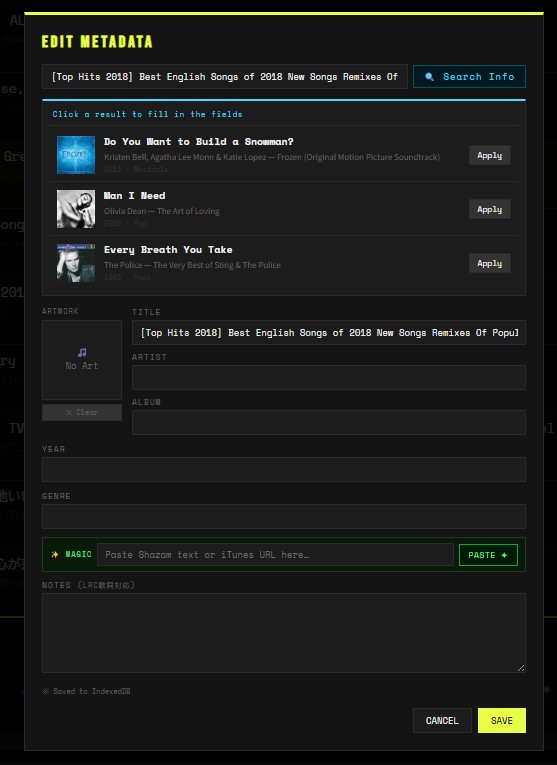Focus the Paste Shazam text or iTunes URL field

276,555
